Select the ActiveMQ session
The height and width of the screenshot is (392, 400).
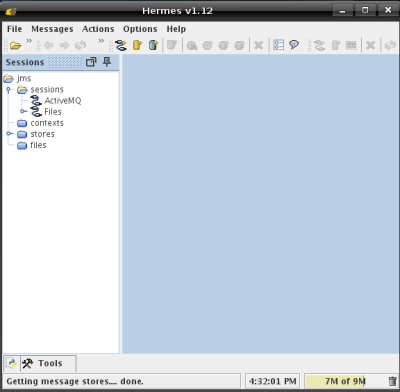(x=63, y=100)
